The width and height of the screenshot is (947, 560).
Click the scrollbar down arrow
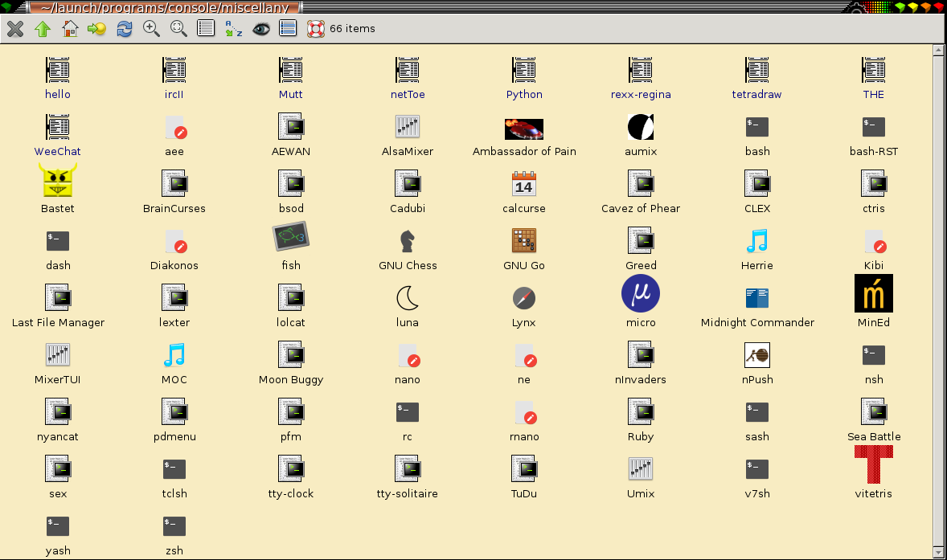point(938,552)
